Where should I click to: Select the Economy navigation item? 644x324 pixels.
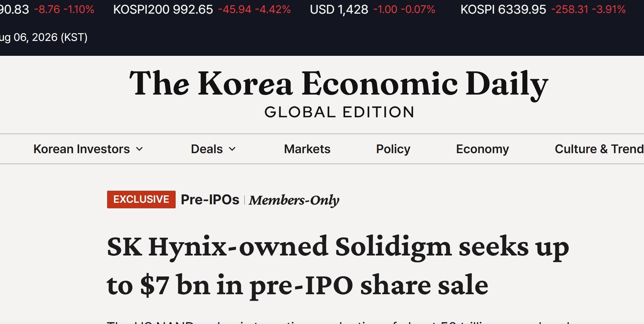click(x=482, y=149)
